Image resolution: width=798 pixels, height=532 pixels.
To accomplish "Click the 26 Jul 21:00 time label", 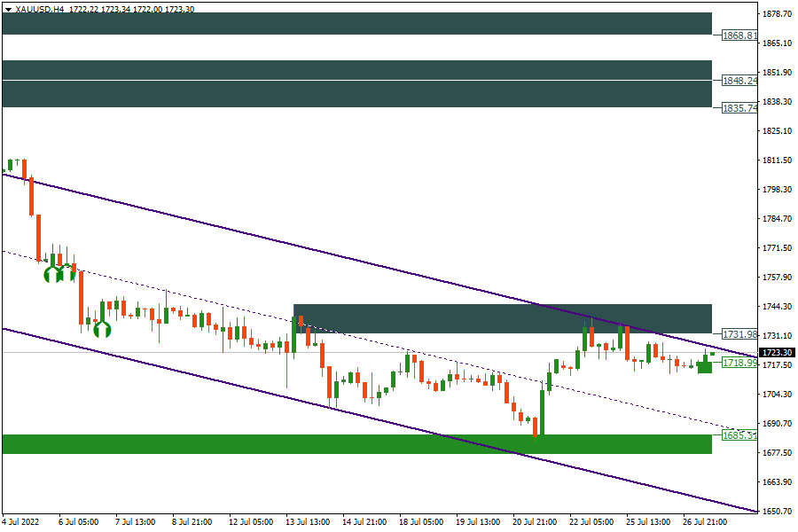I will click(705, 522).
